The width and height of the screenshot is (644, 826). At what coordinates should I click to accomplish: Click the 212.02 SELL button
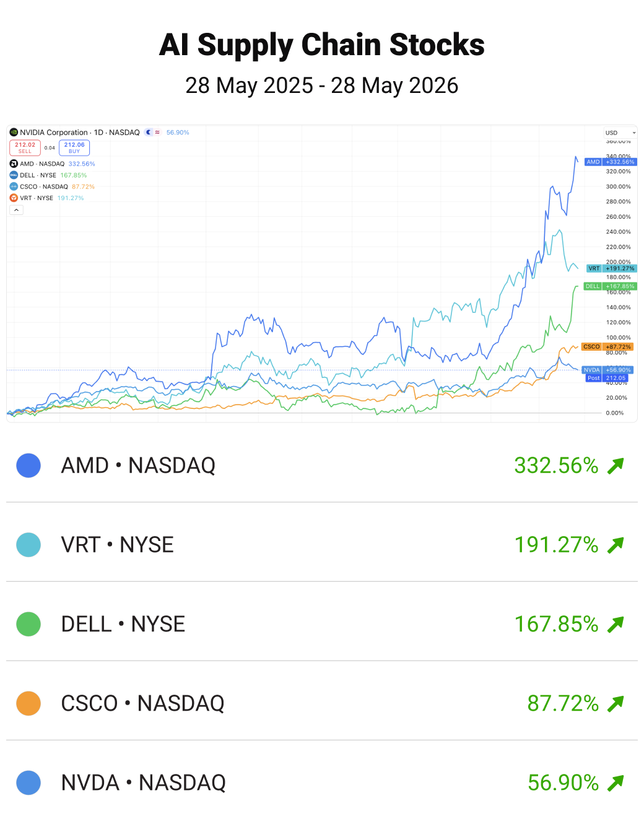pos(25,147)
